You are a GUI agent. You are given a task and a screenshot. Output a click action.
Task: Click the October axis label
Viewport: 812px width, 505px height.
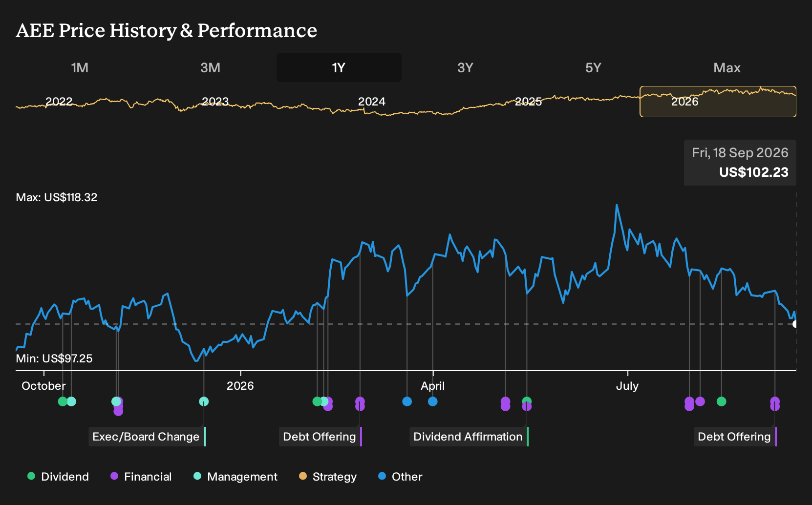(x=43, y=386)
